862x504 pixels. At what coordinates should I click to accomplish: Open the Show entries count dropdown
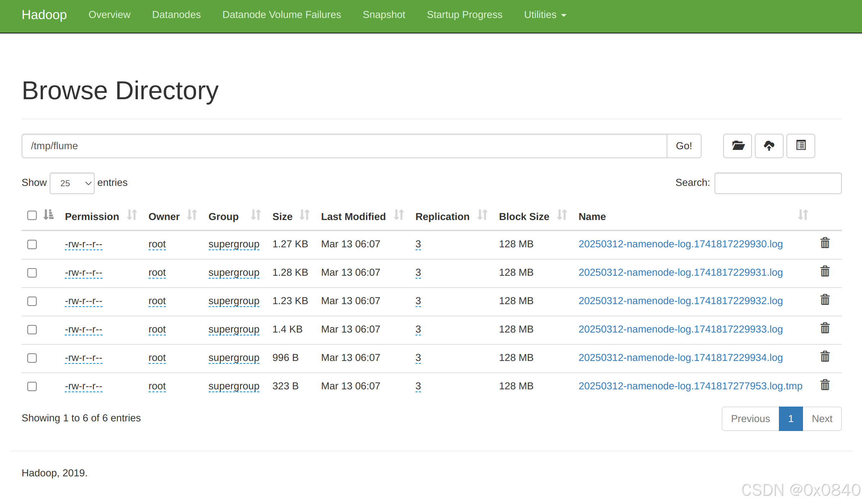click(x=72, y=183)
